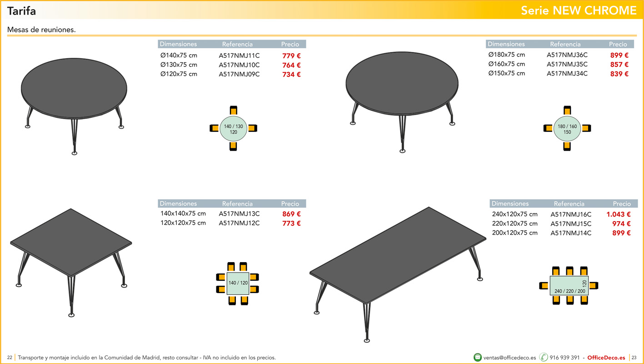This screenshot has width=644, height=364.
Task: Click page number 22 in footer
Action: pyautogui.click(x=10, y=358)
